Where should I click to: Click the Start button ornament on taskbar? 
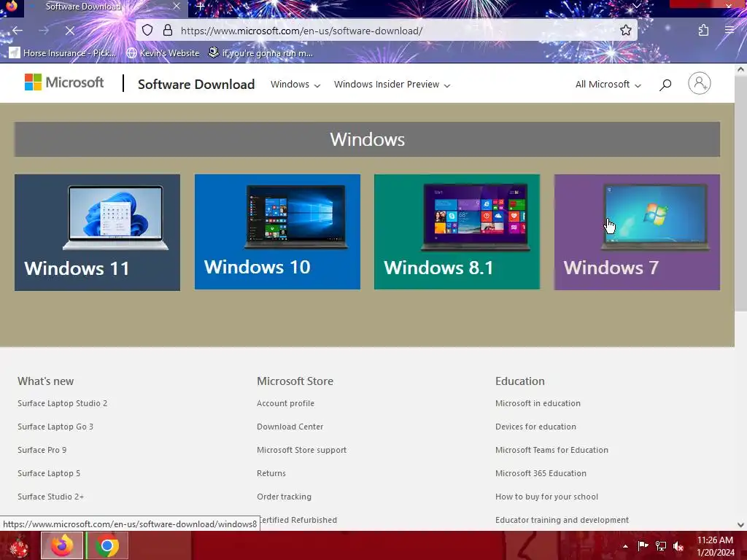point(18,547)
